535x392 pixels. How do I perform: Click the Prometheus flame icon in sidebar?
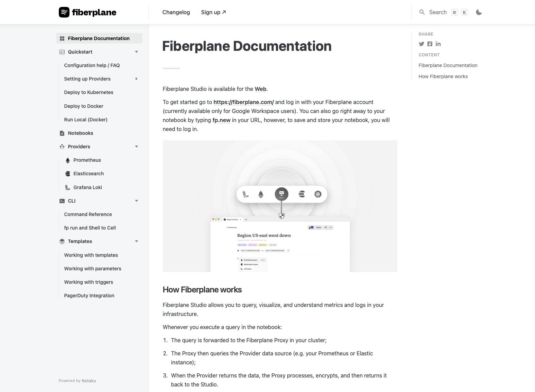pyautogui.click(x=68, y=160)
